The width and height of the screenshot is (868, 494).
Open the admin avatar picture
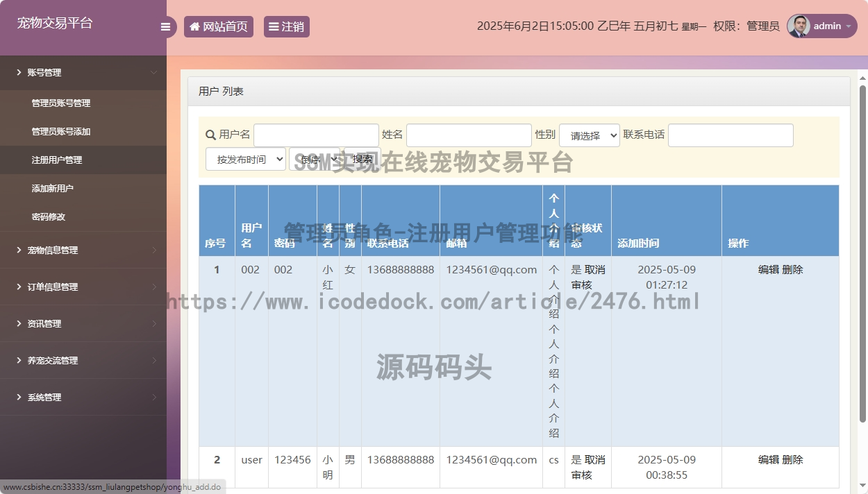pyautogui.click(x=799, y=26)
